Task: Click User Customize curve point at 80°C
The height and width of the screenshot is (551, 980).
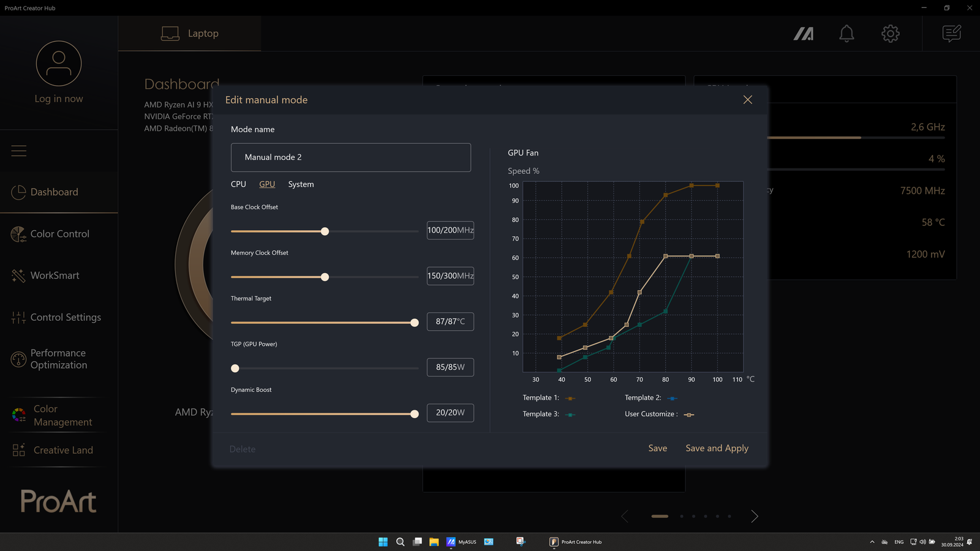Action: click(x=666, y=257)
